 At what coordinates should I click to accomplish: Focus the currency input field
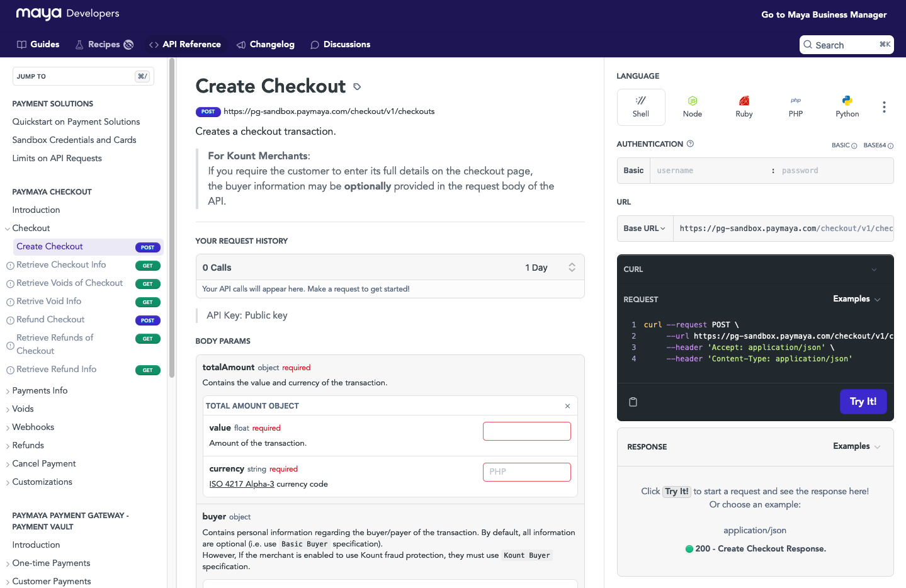[527, 472]
